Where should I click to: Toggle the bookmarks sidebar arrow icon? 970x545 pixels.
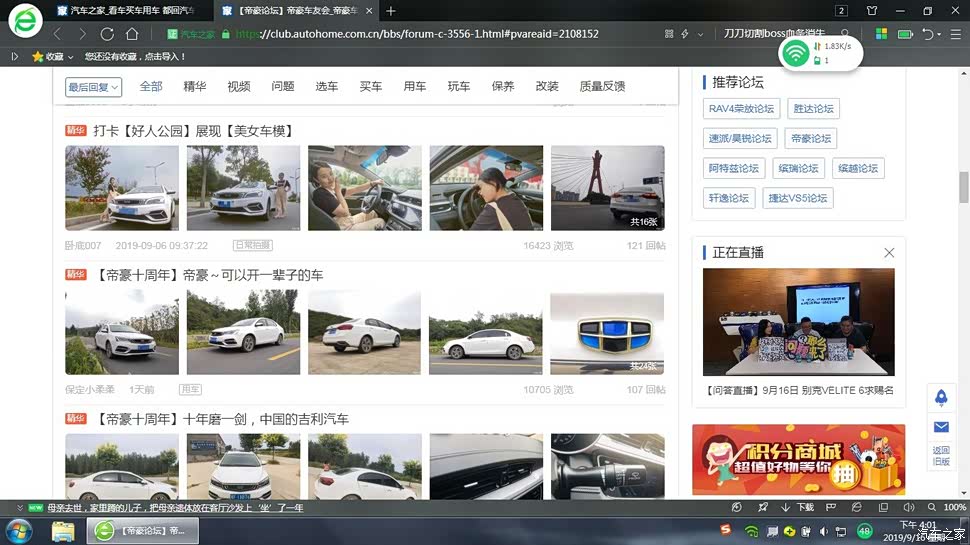14,56
